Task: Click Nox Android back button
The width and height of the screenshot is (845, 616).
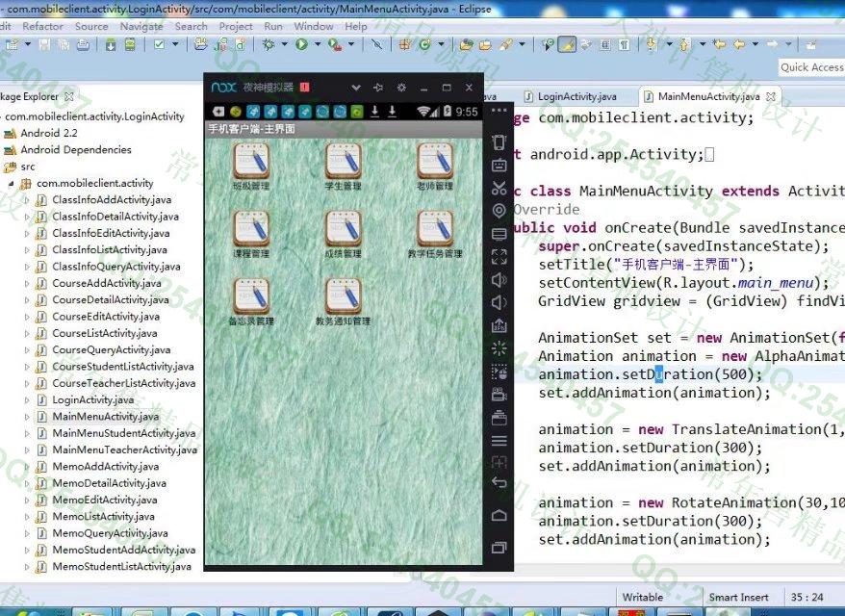Action: [499, 482]
